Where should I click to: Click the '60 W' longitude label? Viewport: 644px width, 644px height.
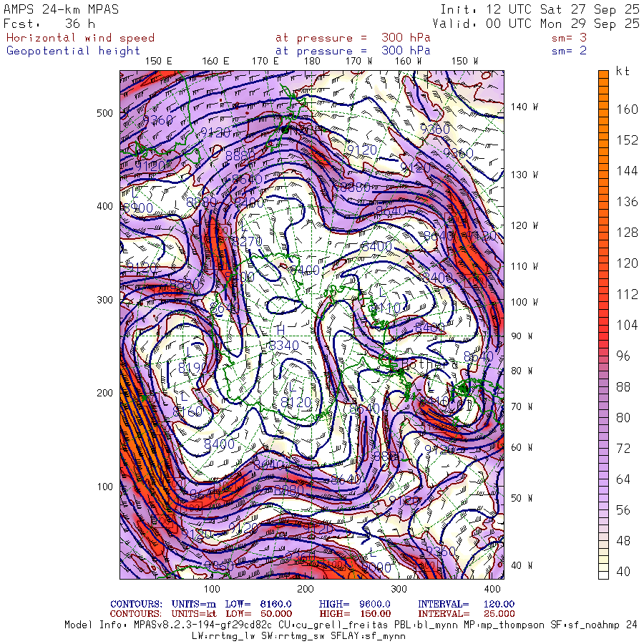tap(522, 447)
